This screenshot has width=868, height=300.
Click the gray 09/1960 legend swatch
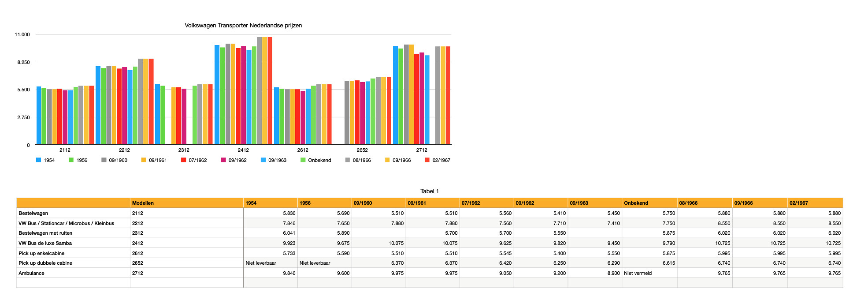pos(104,160)
